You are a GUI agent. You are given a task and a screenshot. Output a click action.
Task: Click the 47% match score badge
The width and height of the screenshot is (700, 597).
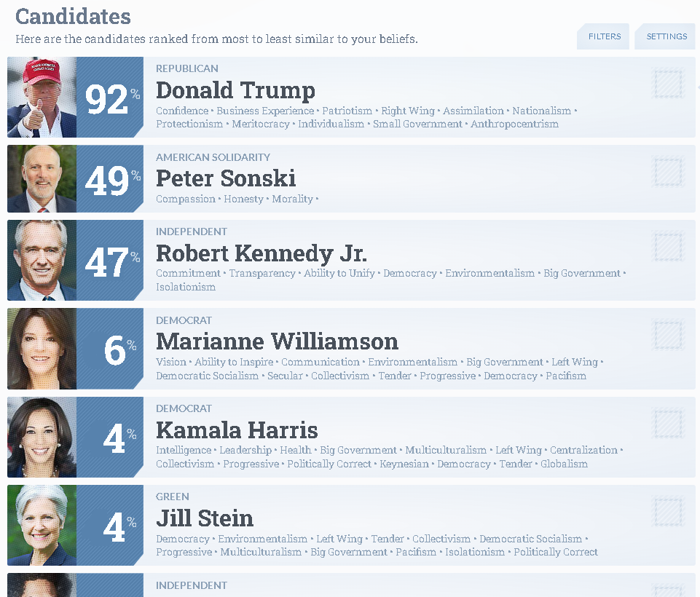(x=110, y=260)
